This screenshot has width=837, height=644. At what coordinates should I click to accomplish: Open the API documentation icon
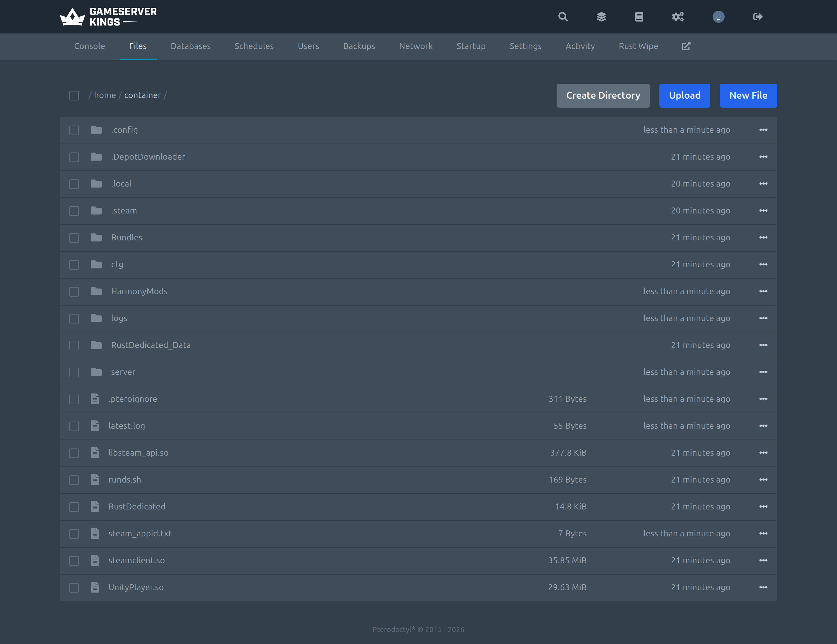pos(639,16)
